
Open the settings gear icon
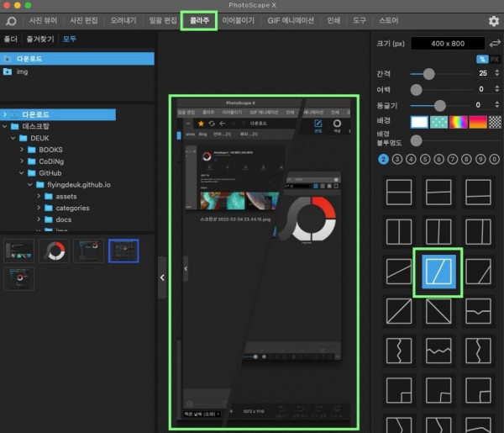tap(493, 21)
